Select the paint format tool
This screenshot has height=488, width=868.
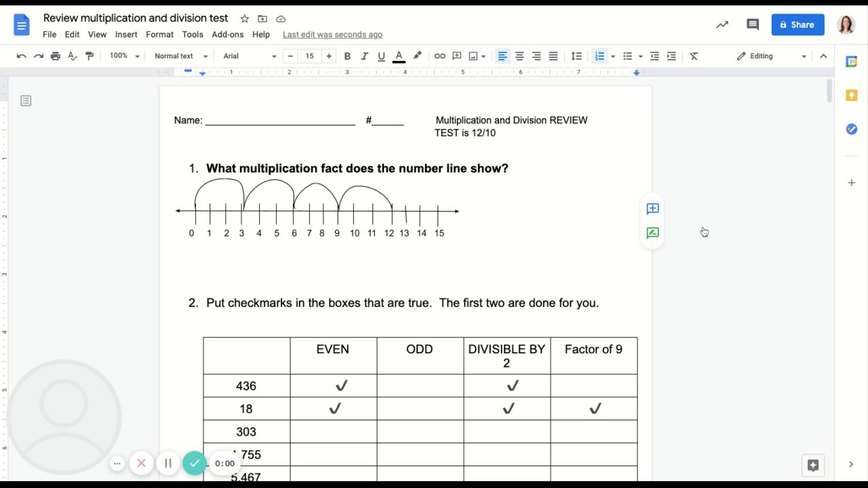click(x=90, y=56)
